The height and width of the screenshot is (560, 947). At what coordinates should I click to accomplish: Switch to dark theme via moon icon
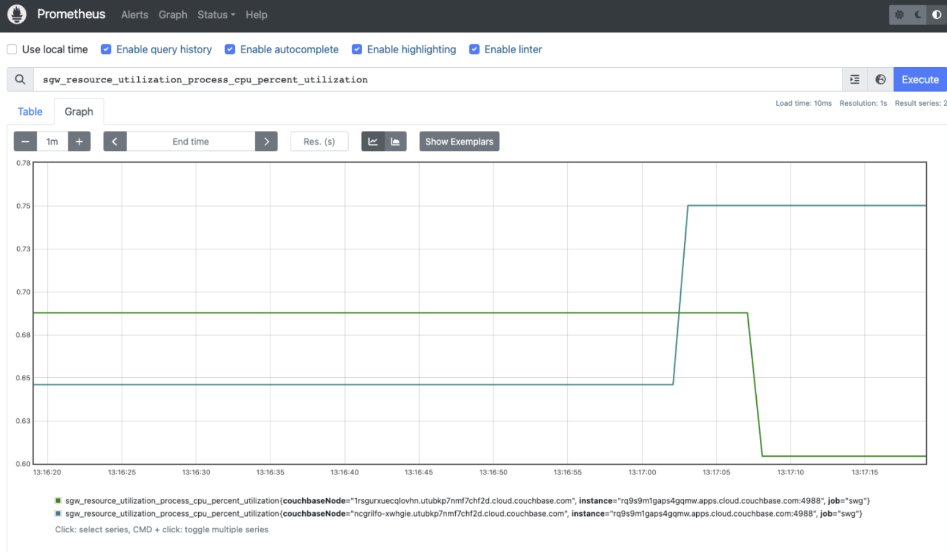point(918,14)
